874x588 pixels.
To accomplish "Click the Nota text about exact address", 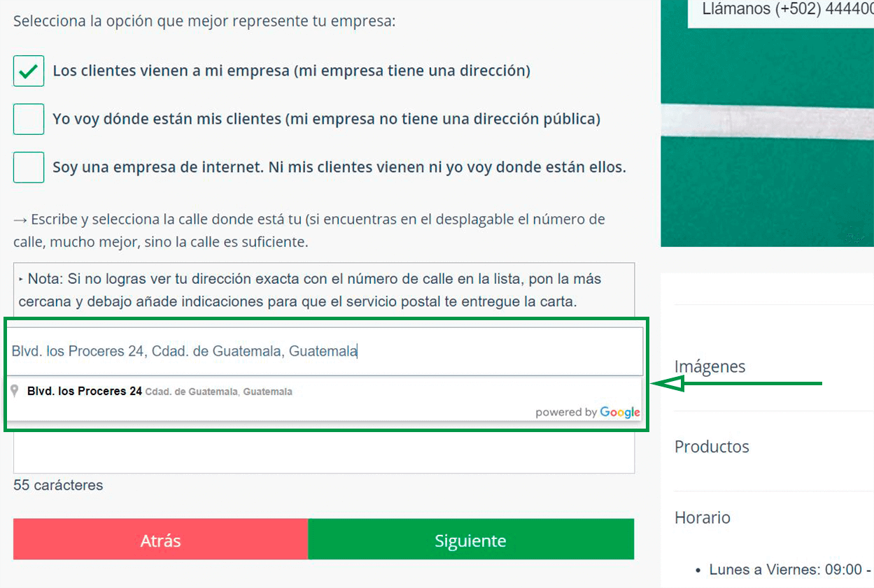I will [310, 291].
